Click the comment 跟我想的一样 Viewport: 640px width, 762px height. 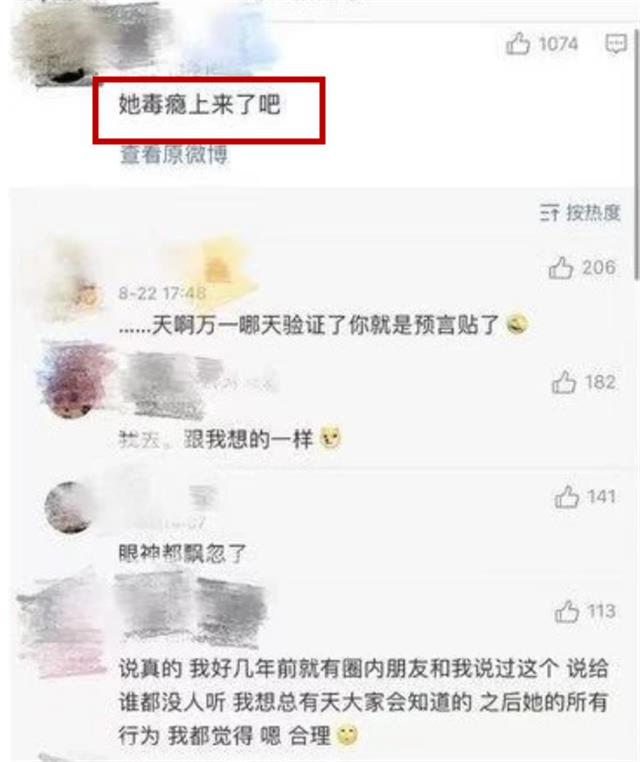click(x=230, y=439)
